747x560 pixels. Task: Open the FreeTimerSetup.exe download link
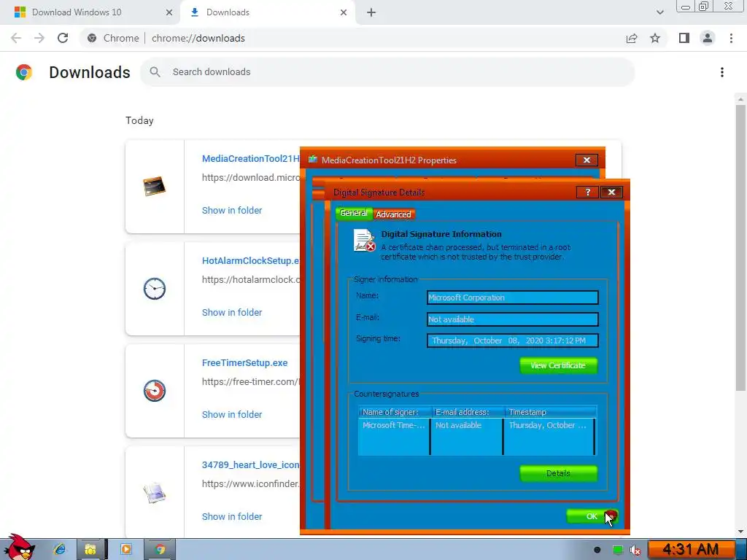pyautogui.click(x=244, y=363)
